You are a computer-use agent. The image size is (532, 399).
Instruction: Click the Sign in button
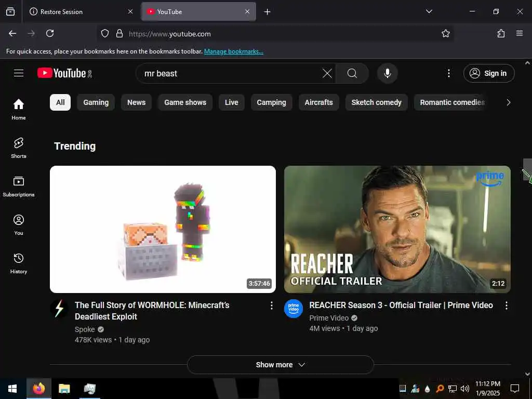pos(489,73)
